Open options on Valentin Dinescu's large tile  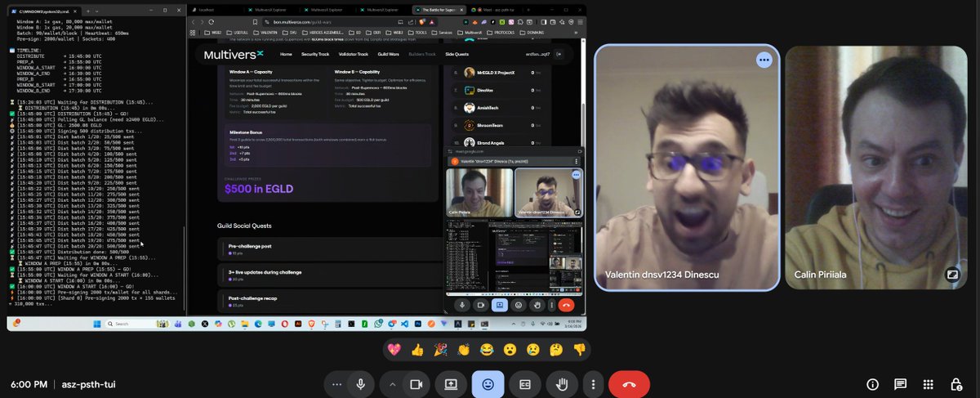coord(764,60)
